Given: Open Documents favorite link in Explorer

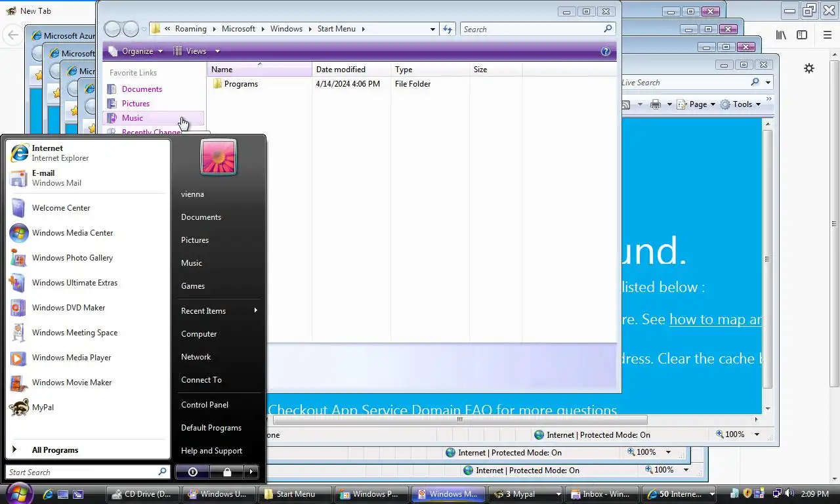Looking at the screenshot, I should [142, 89].
